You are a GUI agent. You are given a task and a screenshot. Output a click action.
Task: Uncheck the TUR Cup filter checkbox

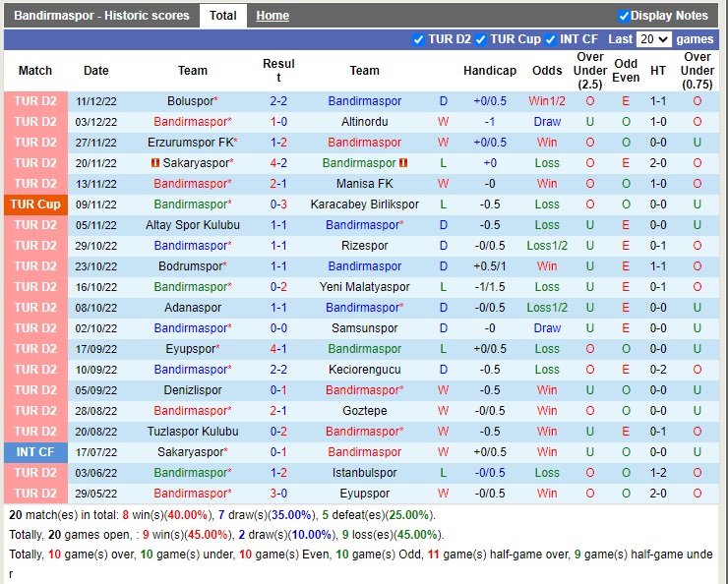(481, 39)
